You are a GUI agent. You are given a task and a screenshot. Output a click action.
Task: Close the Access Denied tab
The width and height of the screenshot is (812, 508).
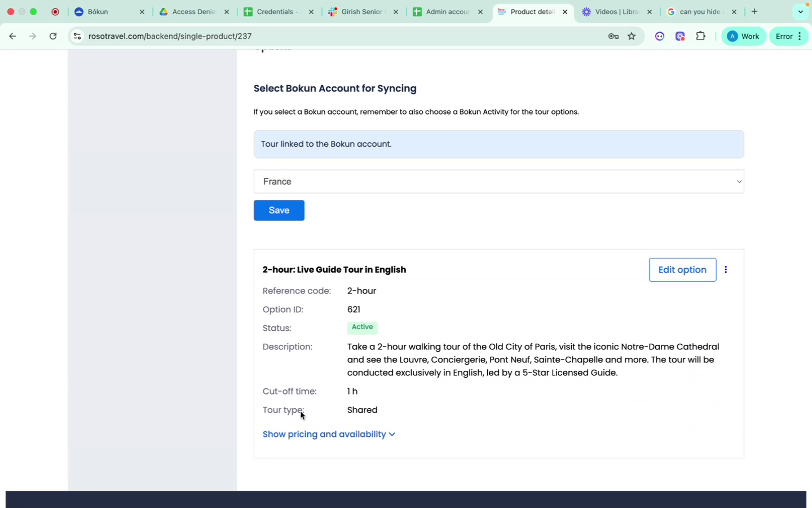[x=227, y=12]
